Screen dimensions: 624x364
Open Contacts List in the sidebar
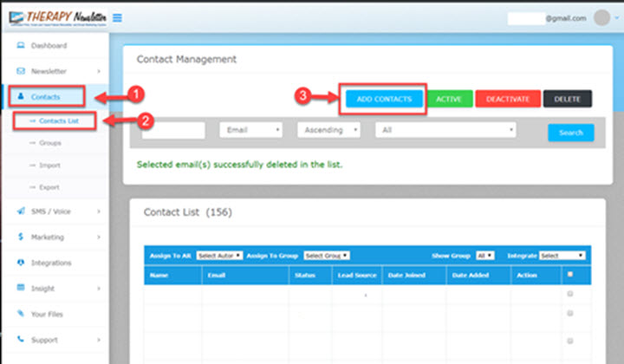coord(58,120)
